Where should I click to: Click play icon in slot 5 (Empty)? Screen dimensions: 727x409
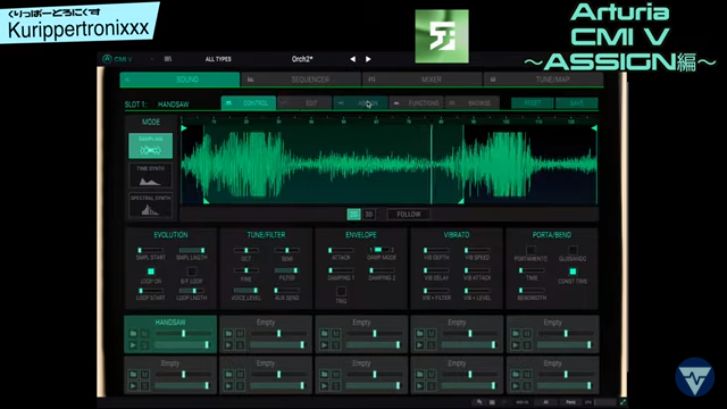tap(515, 345)
